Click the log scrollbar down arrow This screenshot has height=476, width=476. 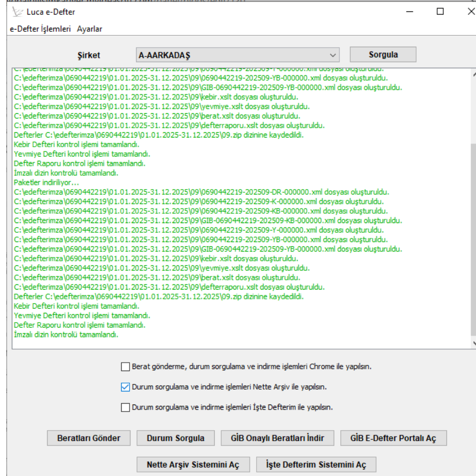click(x=474, y=343)
